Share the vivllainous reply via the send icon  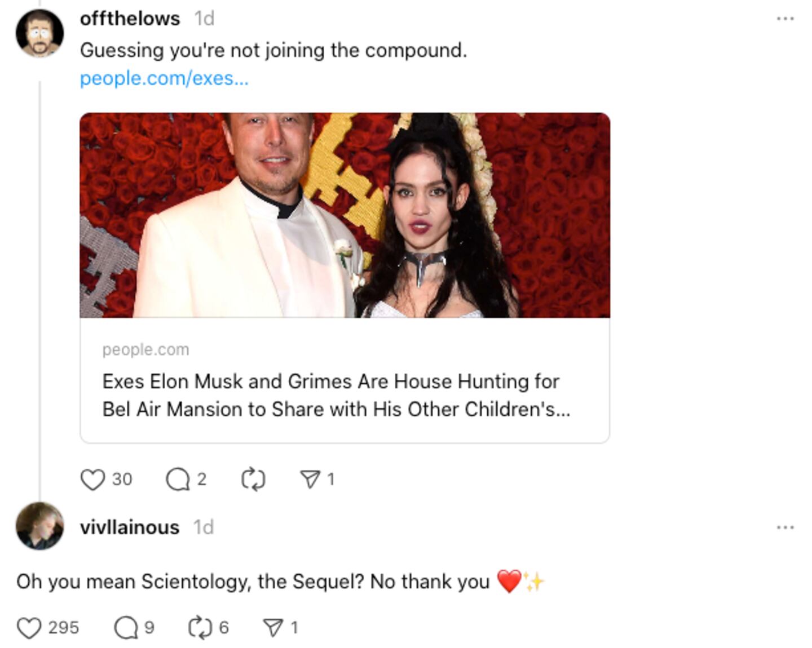pyautogui.click(x=275, y=626)
